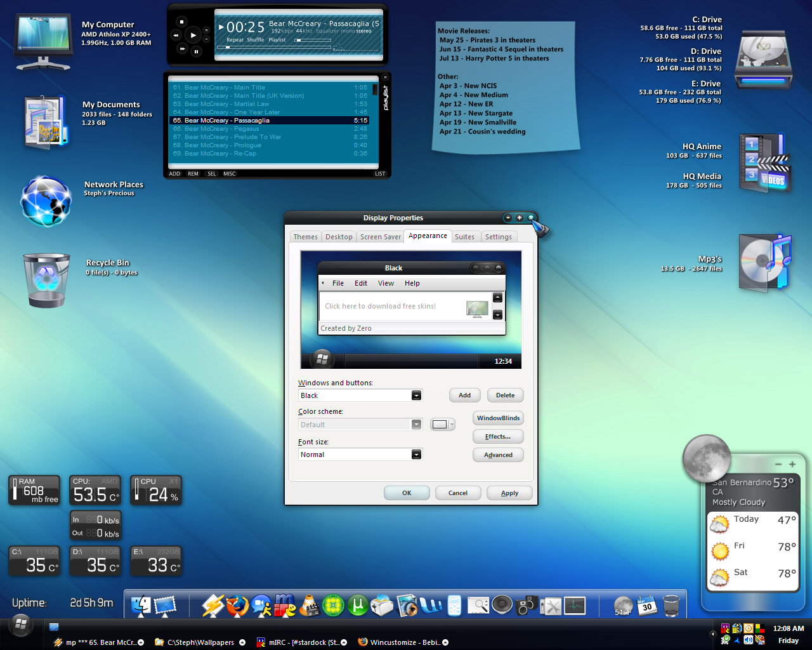Click the large play button on the player
Image resolution: width=812 pixels, height=650 pixels.
pos(193,36)
